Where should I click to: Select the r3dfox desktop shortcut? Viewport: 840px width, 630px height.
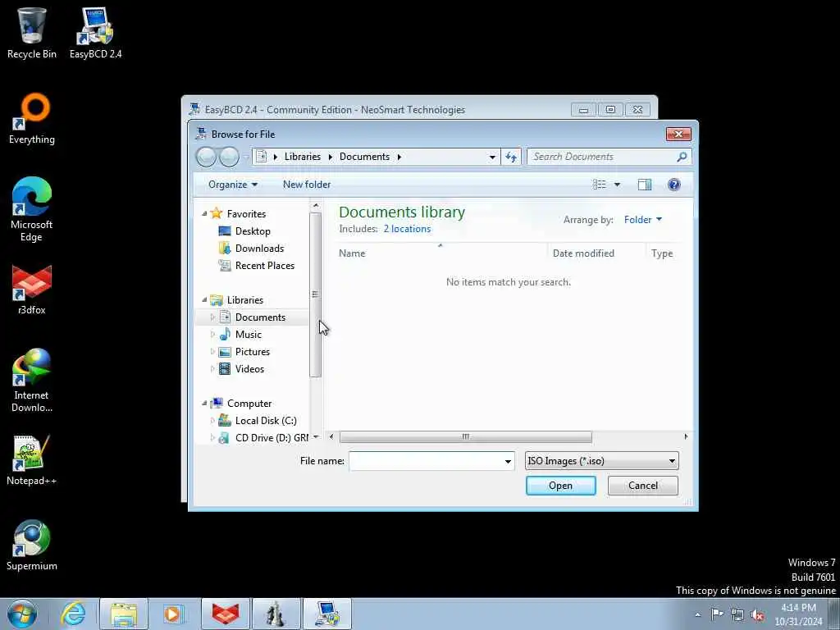point(32,290)
